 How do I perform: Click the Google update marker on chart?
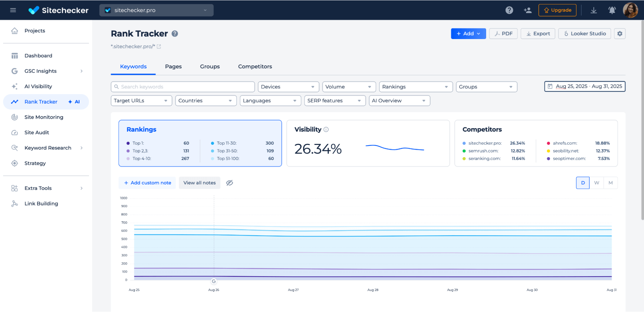214,281
